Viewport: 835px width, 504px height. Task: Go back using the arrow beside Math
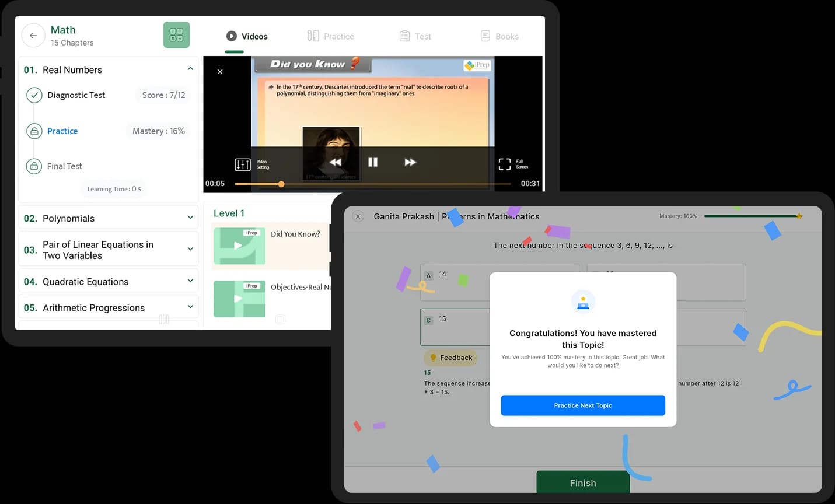[x=33, y=36]
